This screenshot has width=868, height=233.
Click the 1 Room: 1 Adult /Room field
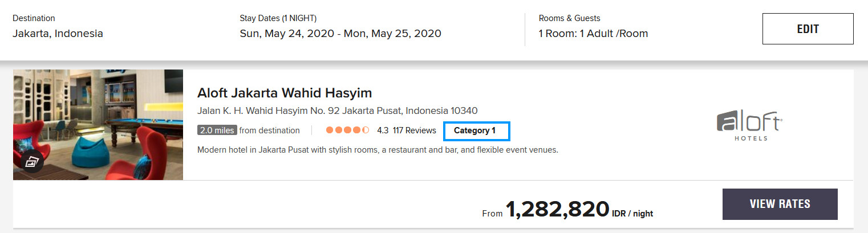[x=593, y=34]
